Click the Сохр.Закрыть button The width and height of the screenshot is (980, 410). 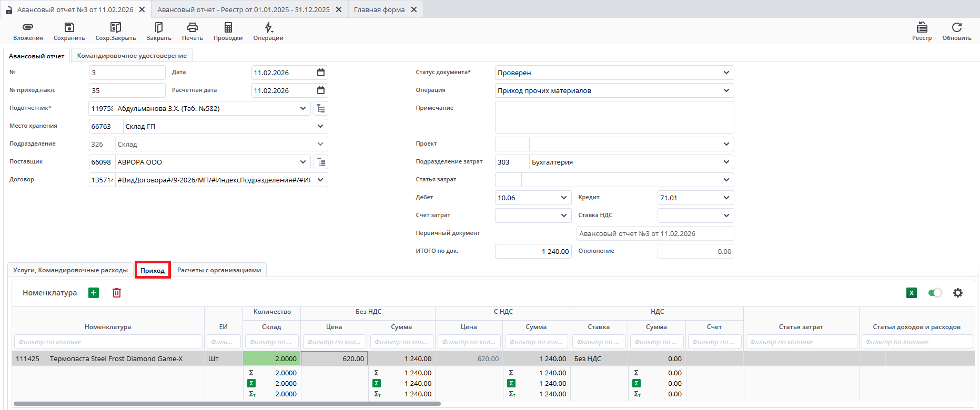point(115,31)
